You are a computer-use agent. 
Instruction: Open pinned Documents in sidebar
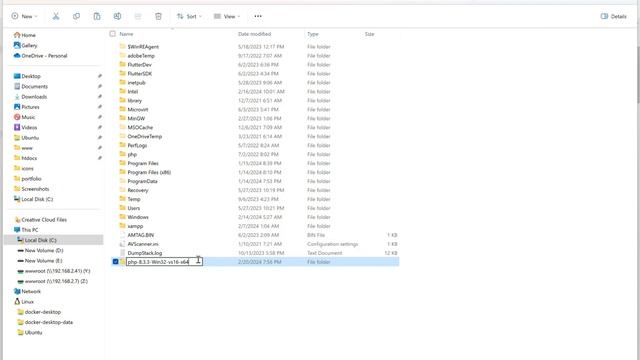coord(31,87)
